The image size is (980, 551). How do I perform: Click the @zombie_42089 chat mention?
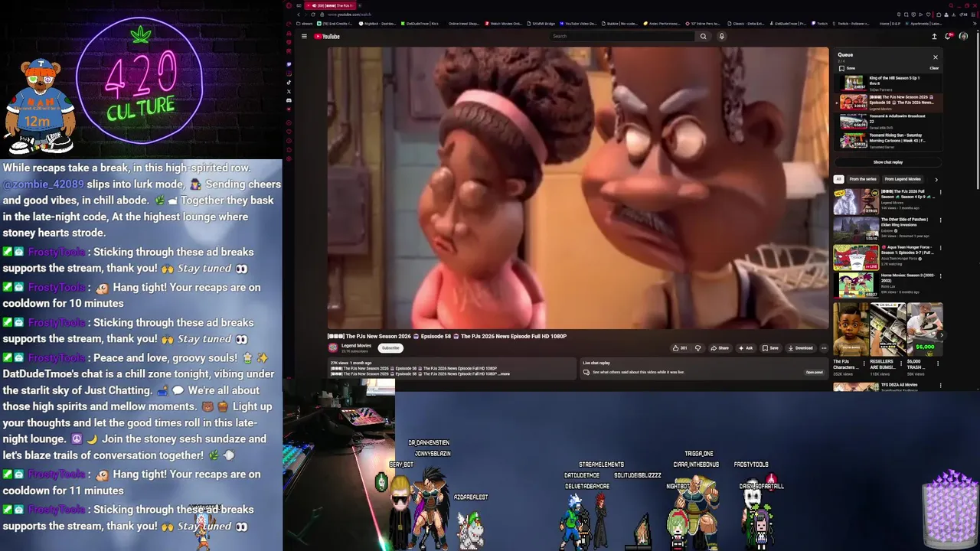tap(43, 184)
